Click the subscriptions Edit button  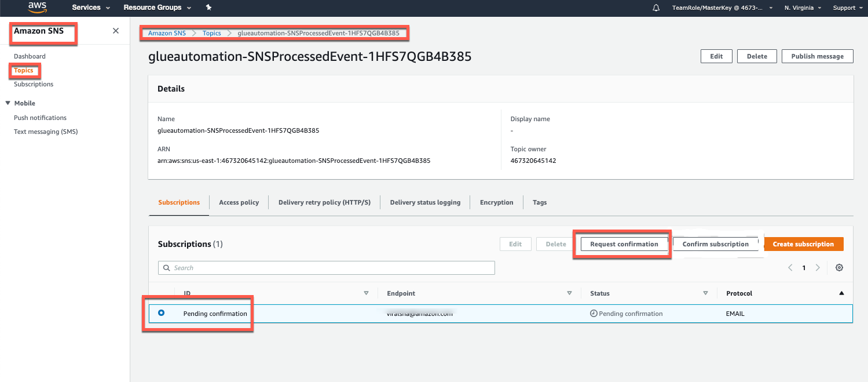click(x=515, y=244)
